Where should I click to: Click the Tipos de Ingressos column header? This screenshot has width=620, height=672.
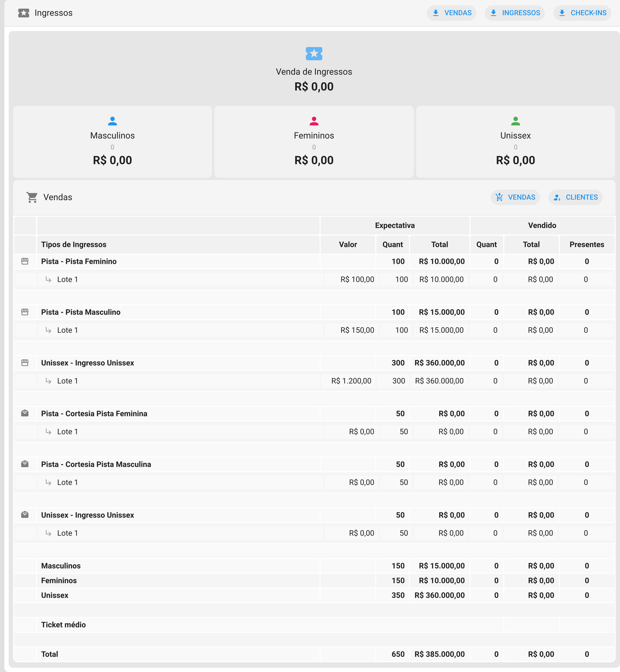tap(74, 244)
